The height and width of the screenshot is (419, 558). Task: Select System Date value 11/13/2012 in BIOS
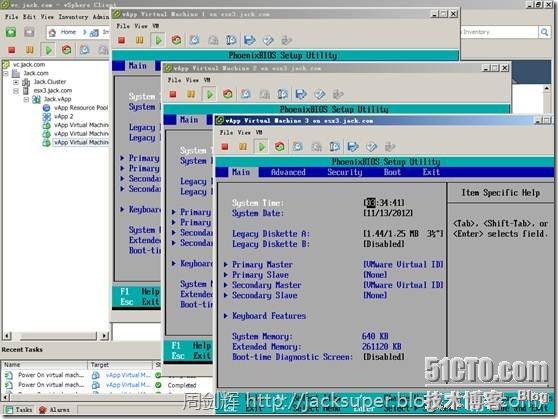tap(388, 213)
